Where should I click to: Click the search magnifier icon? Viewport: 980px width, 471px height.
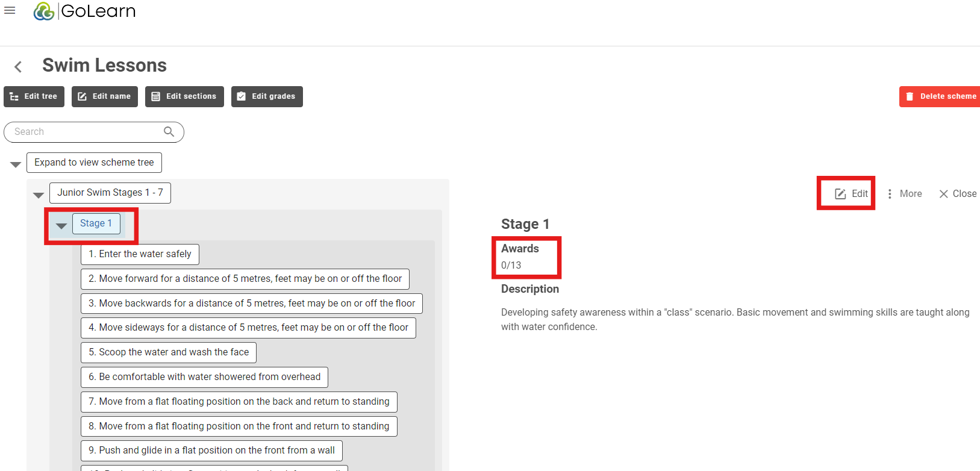tap(169, 132)
